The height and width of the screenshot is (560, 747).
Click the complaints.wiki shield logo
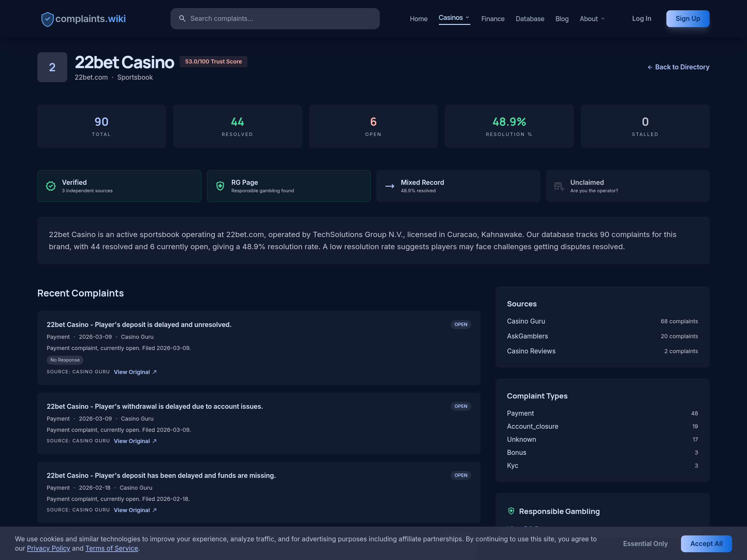click(47, 19)
